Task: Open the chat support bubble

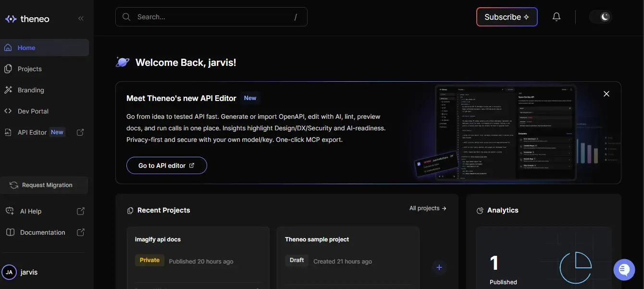Action: (624, 269)
